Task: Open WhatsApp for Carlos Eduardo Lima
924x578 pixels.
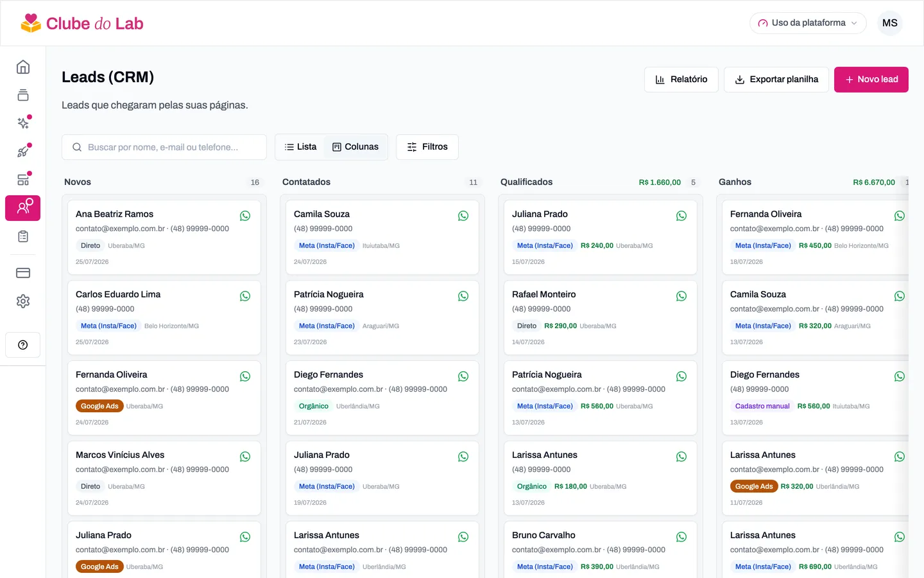Action: coord(245,296)
